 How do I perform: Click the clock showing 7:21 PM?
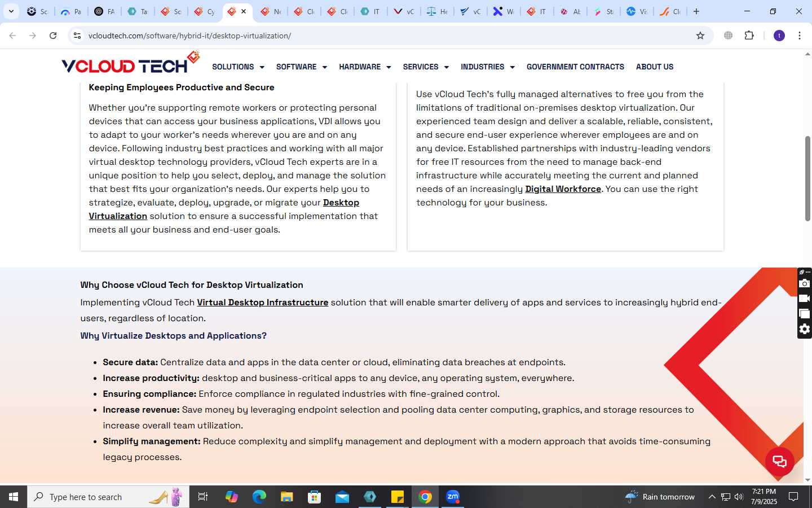764,497
